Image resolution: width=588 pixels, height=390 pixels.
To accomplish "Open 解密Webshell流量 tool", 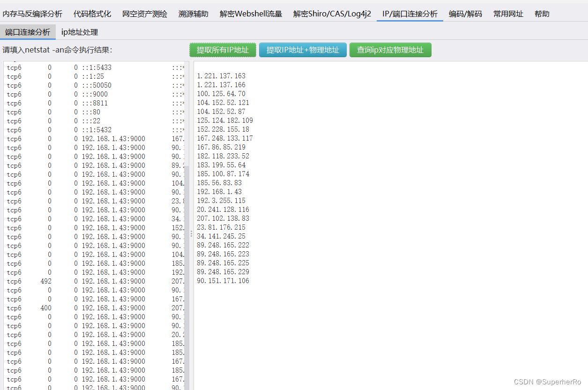I will [x=251, y=14].
